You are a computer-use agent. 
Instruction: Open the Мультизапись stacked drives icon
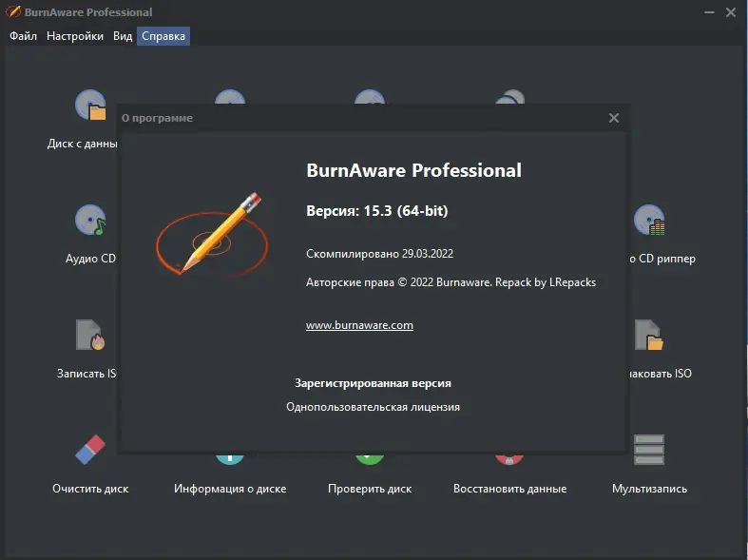coord(649,450)
